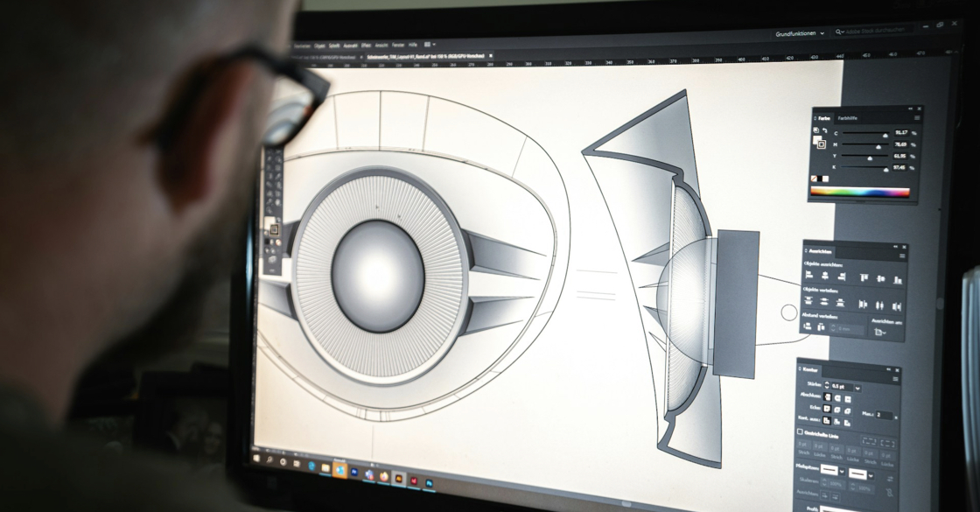
Task: Open the Farbe panel hamburger menu
Action: (917, 117)
